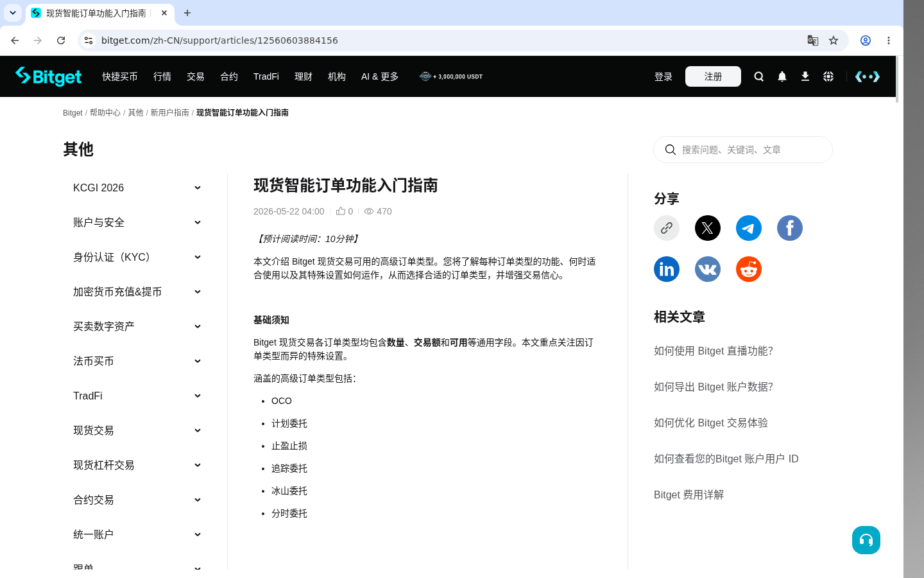This screenshot has width=924, height=578.
Task: Open 行情 nav menu
Action: tap(162, 76)
